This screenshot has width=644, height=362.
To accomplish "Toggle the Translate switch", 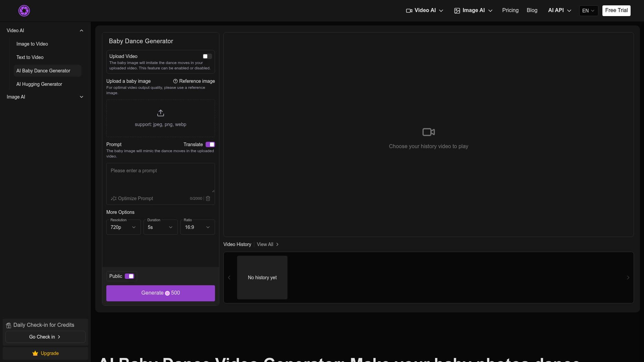I will (210, 144).
